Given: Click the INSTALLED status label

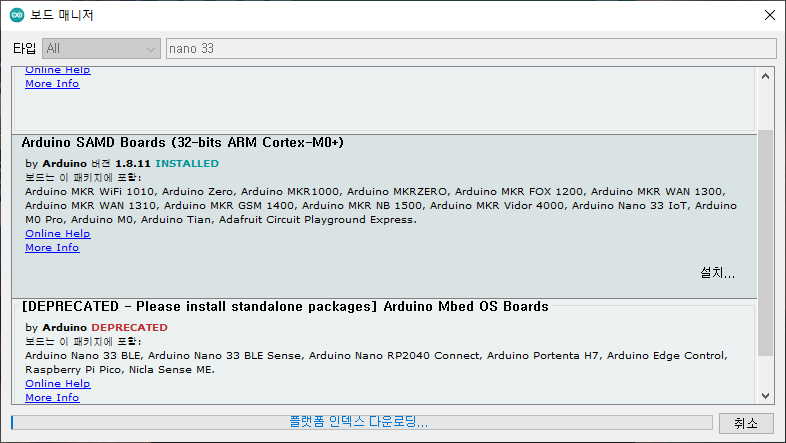Looking at the screenshot, I should (187, 163).
